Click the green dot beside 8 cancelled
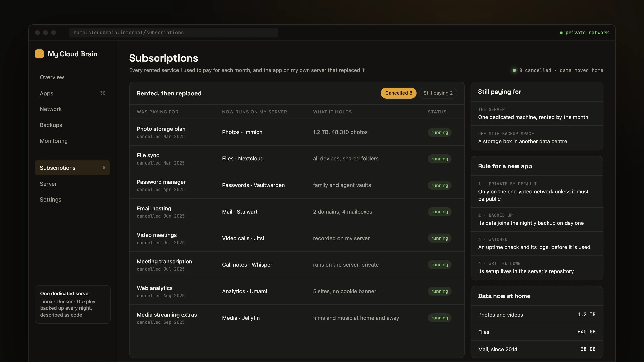 pos(514,70)
